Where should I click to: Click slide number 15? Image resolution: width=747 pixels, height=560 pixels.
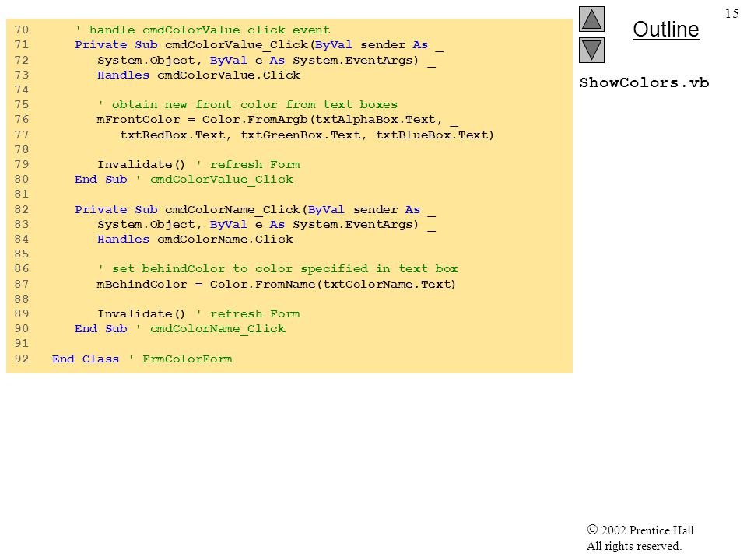[x=731, y=13]
